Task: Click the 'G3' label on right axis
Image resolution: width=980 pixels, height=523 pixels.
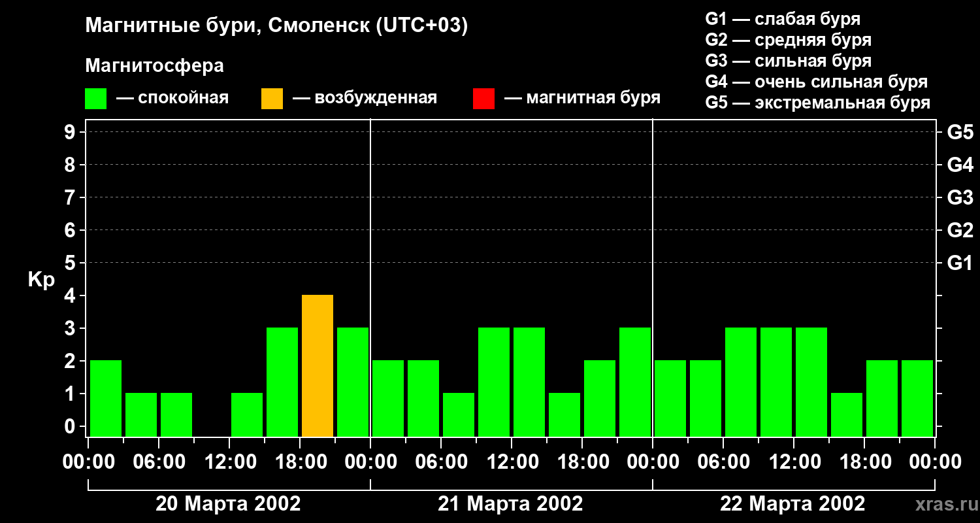Action: [x=960, y=197]
